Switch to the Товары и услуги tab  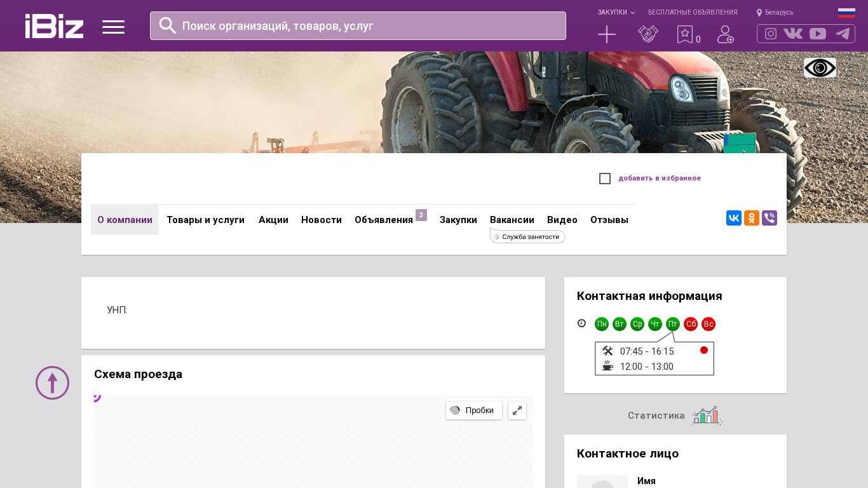[x=205, y=220]
